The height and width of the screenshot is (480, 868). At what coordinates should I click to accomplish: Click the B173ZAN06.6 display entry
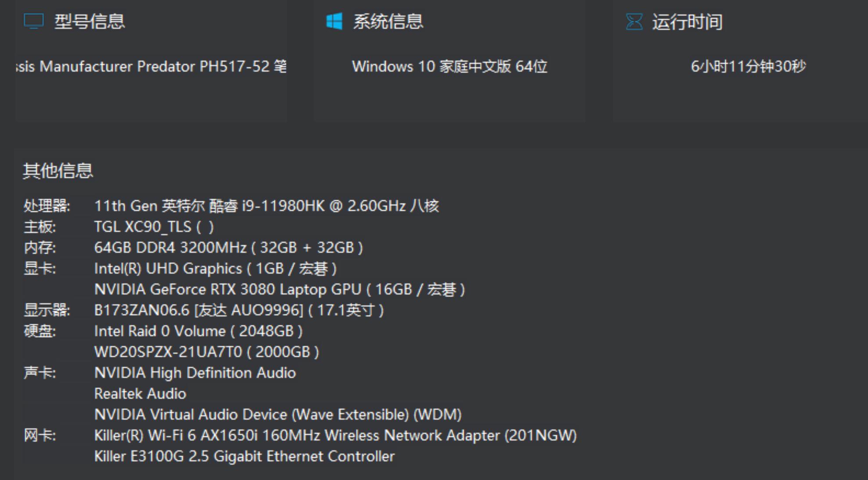pyautogui.click(x=239, y=310)
